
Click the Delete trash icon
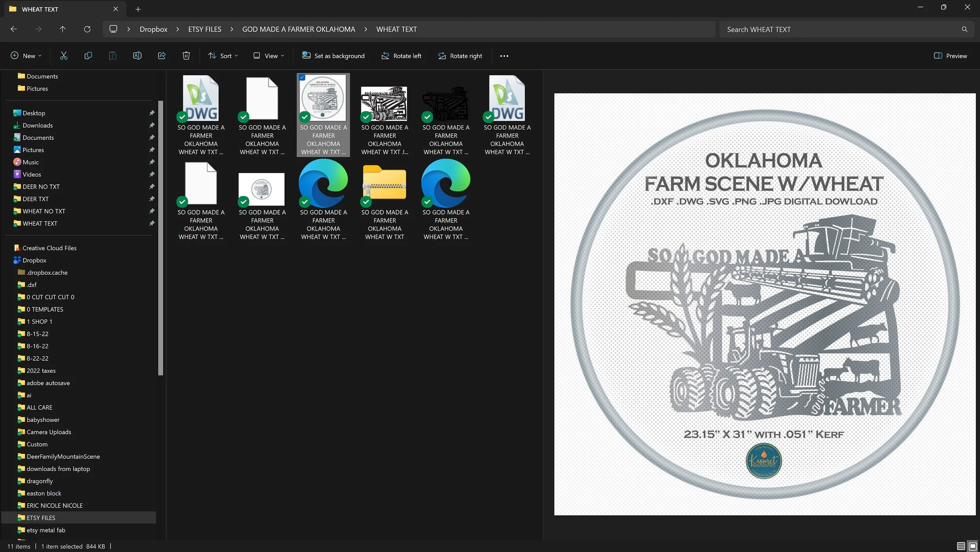click(186, 56)
